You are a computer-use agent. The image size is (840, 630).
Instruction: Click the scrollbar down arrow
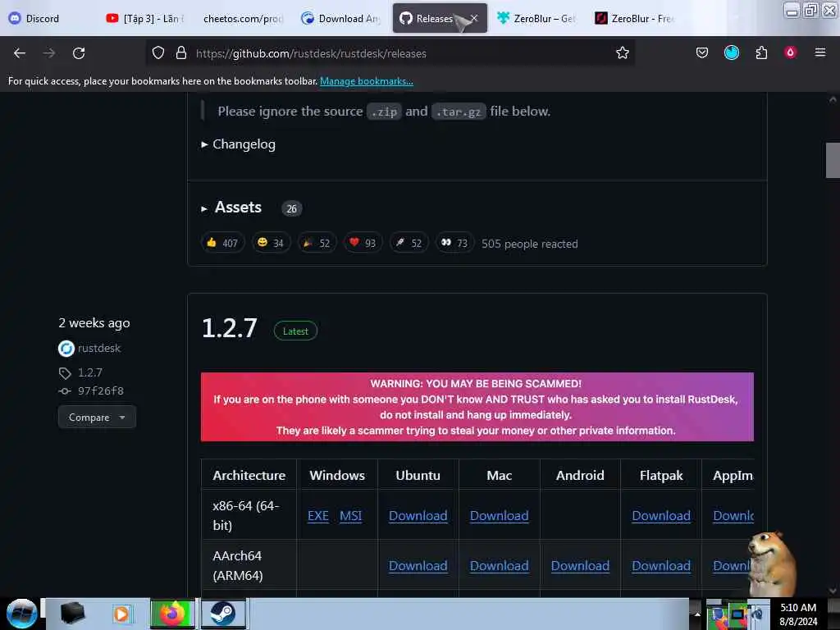[833, 591]
